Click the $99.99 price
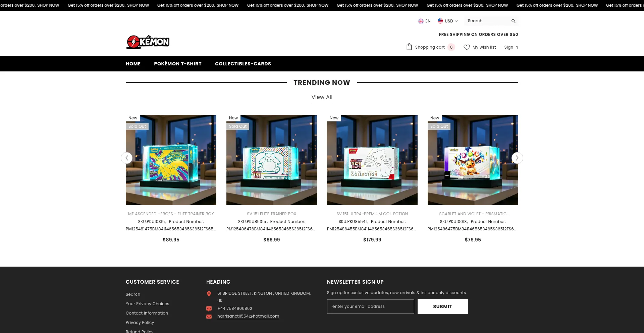Viewport: 644px width, 333px height. pos(272,240)
